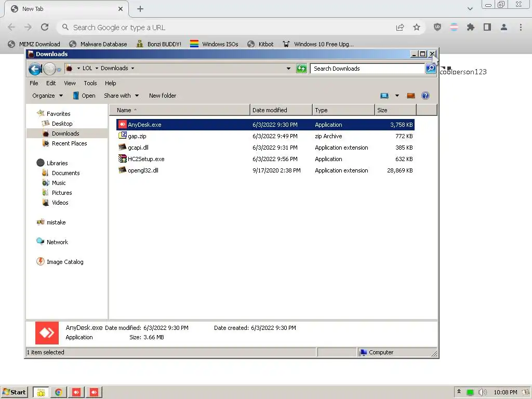Click the gcapi.dll file icon
This screenshot has height=399, width=532.
coord(122,147)
